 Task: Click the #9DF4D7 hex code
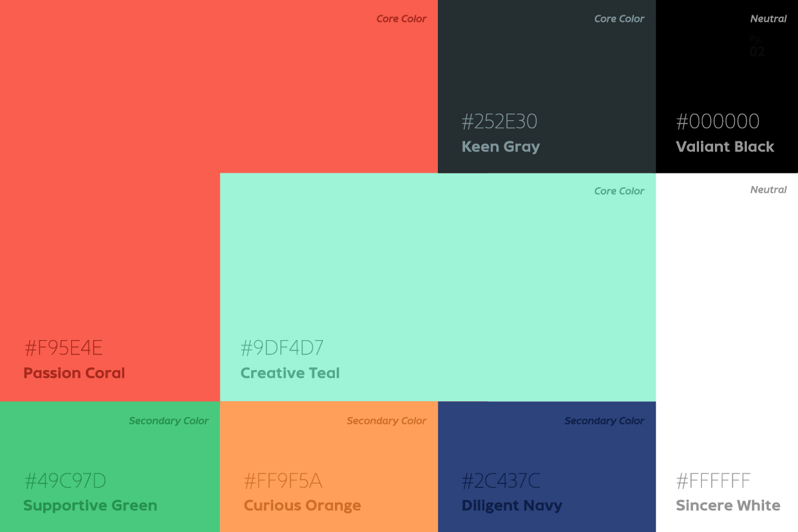click(x=282, y=348)
